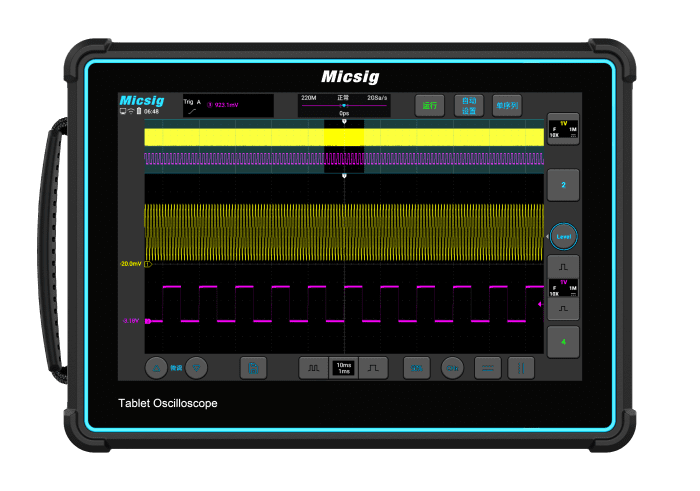Image resolution: width=700 pixels, height=491 pixels.
Task: Toggle vertical cursor lines button
Action: [x=520, y=368]
